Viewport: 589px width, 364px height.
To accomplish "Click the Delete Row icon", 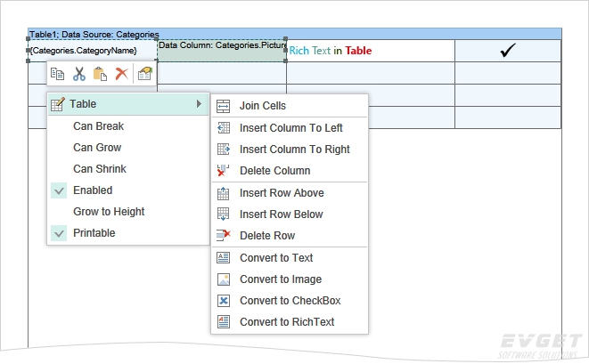I will [223, 235].
